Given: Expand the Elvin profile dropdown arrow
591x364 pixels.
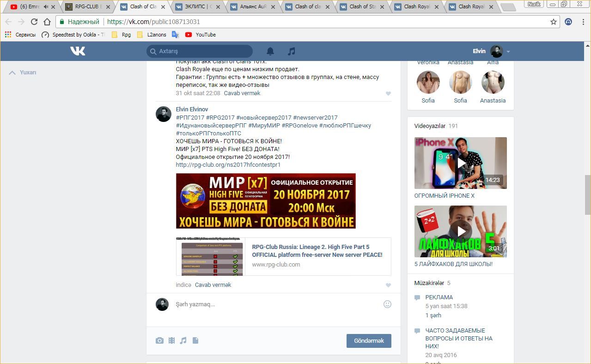Looking at the screenshot, I should 508,52.
